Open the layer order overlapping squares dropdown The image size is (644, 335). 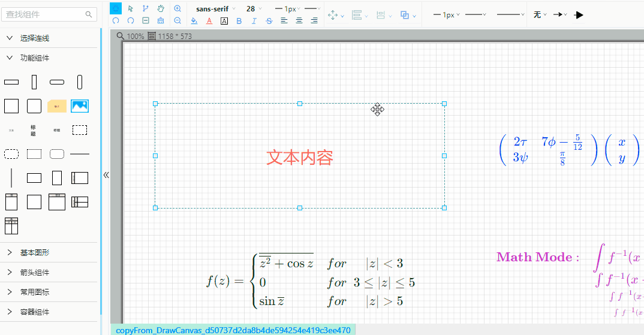[x=408, y=15]
